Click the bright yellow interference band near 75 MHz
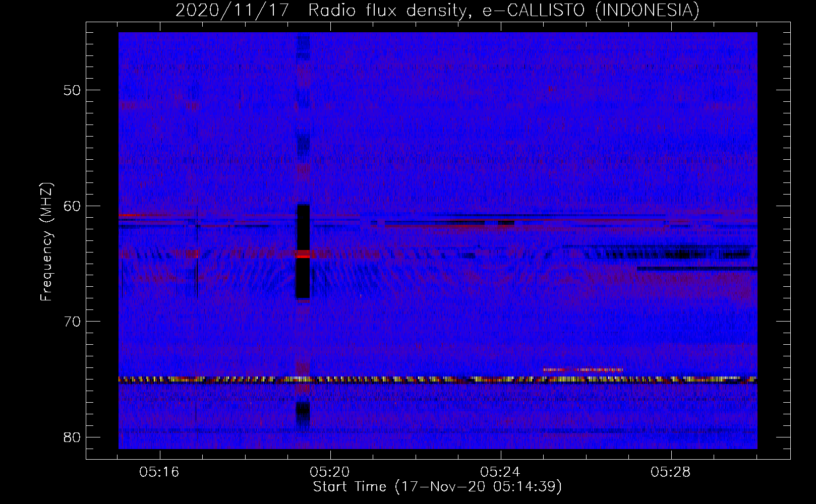The height and width of the screenshot is (504, 816). tap(438, 380)
